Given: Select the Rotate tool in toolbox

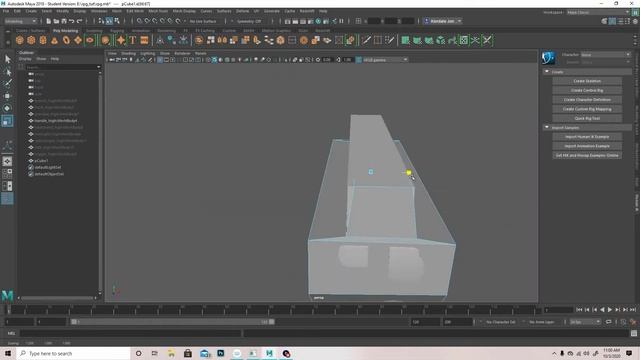Looking at the screenshot, I should coord(7,108).
